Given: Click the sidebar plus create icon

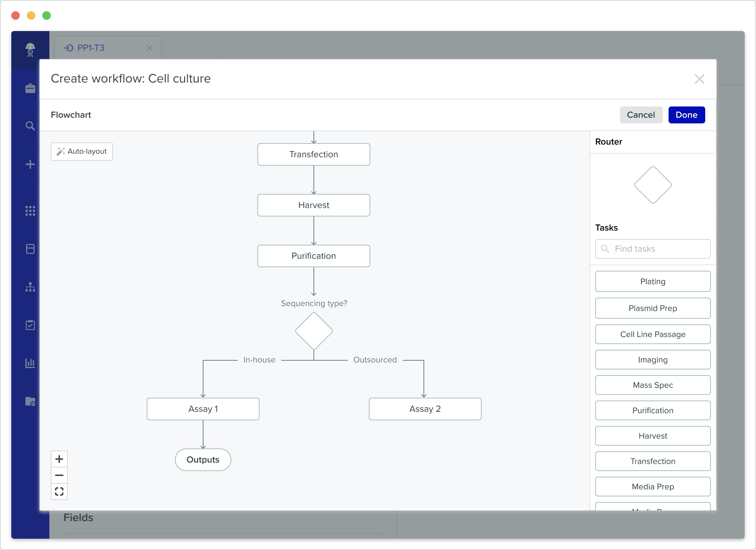Looking at the screenshot, I should tap(30, 164).
